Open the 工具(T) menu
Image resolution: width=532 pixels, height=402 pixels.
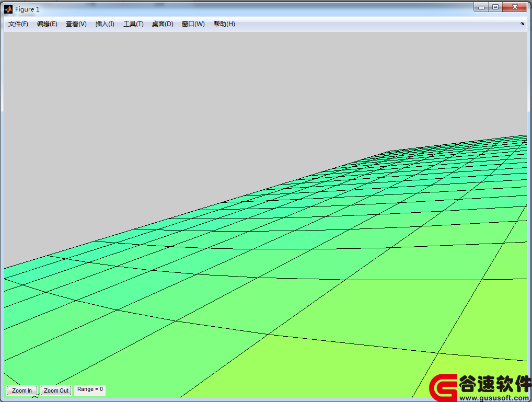133,24
